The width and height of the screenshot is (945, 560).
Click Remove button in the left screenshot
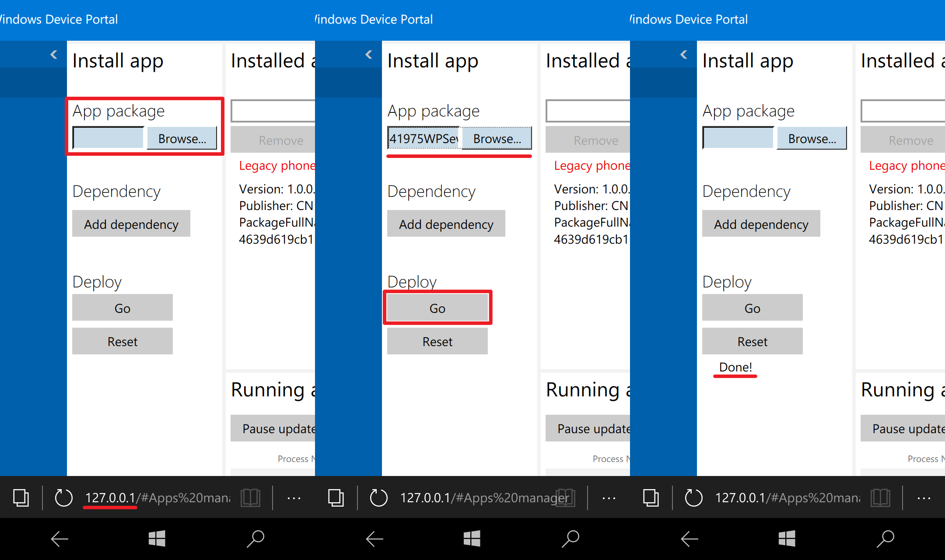(x=273, y=140)
